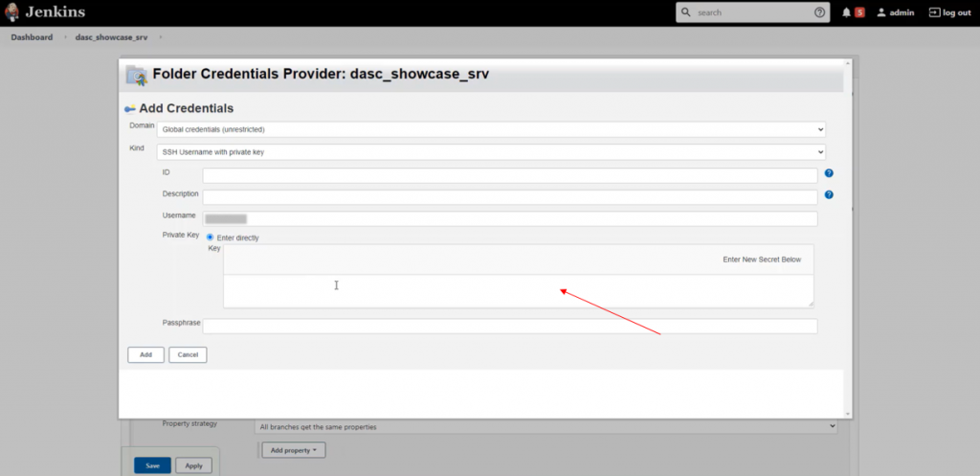Click into the Description input field
The image size is (980, 476).
click(510, 197)
